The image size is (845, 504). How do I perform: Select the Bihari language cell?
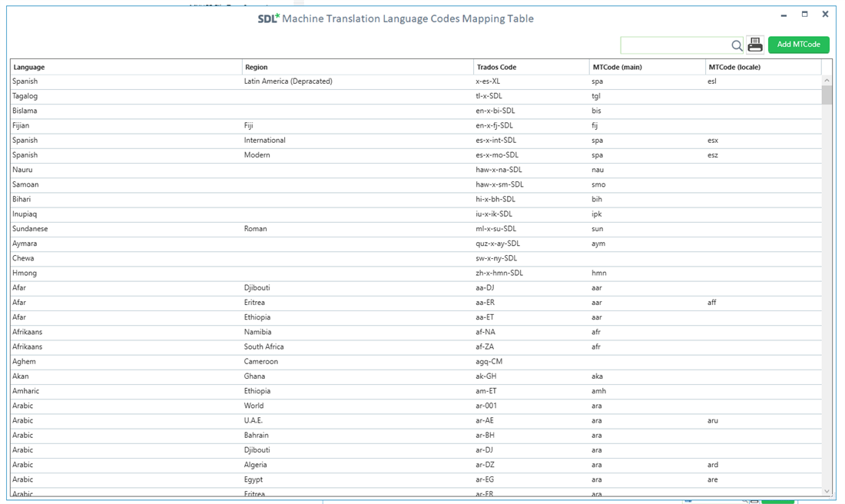coord(22,199)
